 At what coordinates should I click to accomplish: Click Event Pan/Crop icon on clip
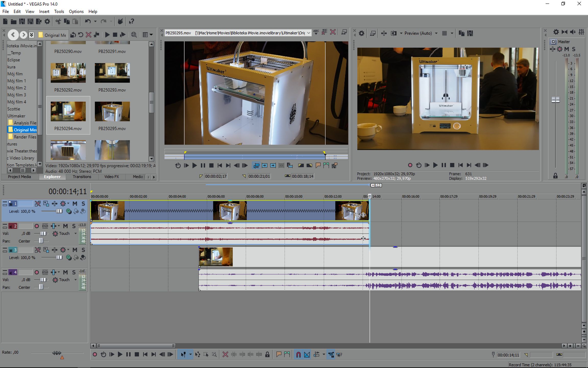pyautogui.click(x=357, y=215)
